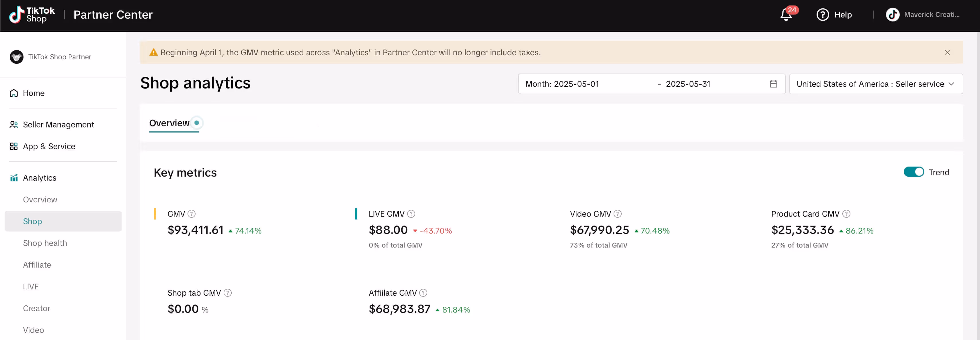Collapse the Analytics sidebar section
Screen dimensions: 980x340
point(40,178)
